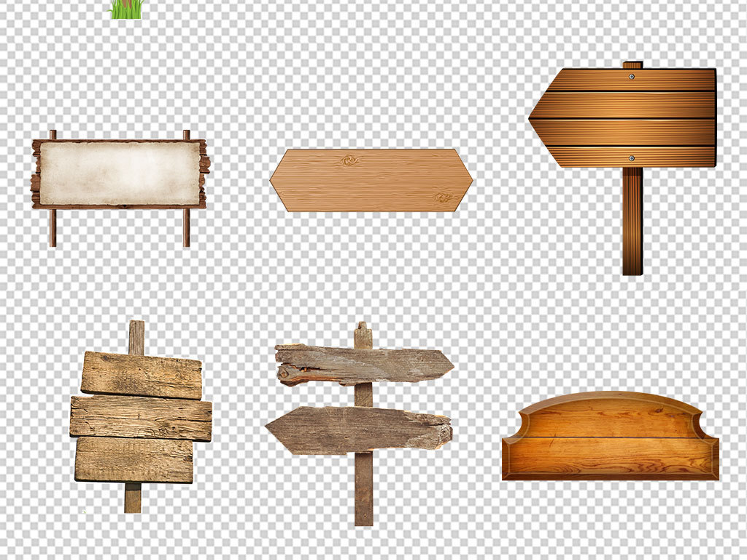Click the parchment sign with wooden frame
The width and height of the screenshot is (747, 560).
click(x=120, y=174)
